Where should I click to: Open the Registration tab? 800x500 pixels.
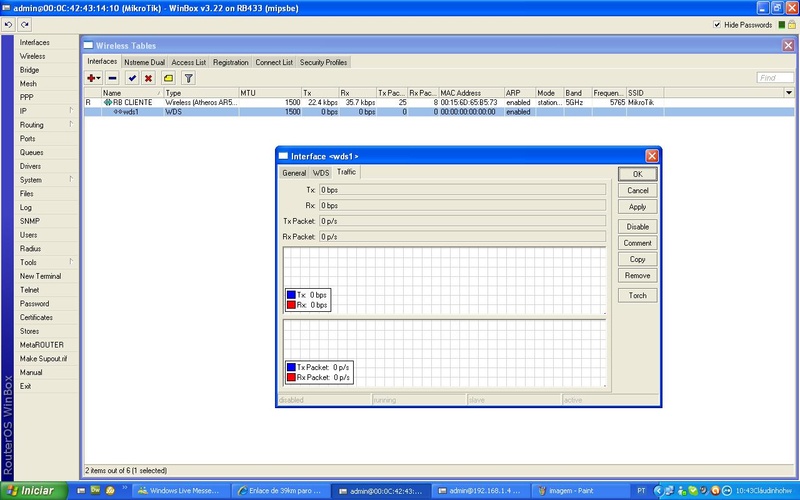tap(231, 62)
